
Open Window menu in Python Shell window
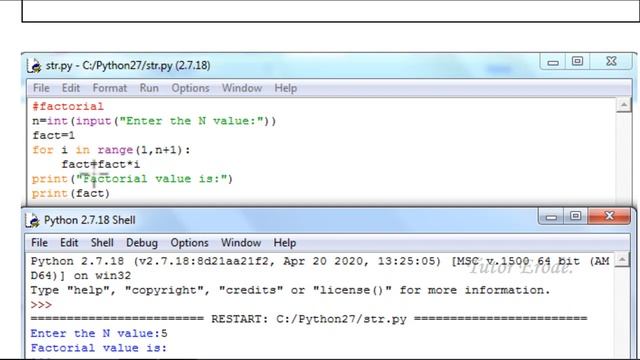[241, 243]
